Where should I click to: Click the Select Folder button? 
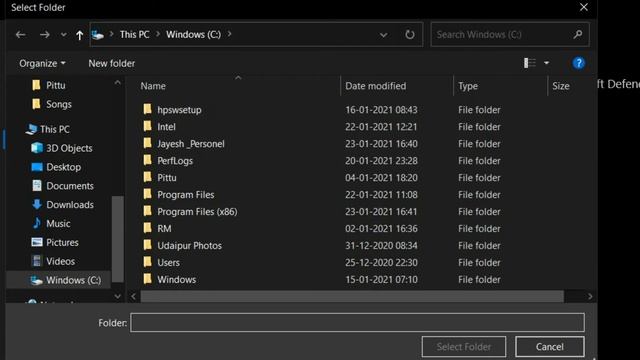[464, 347]
